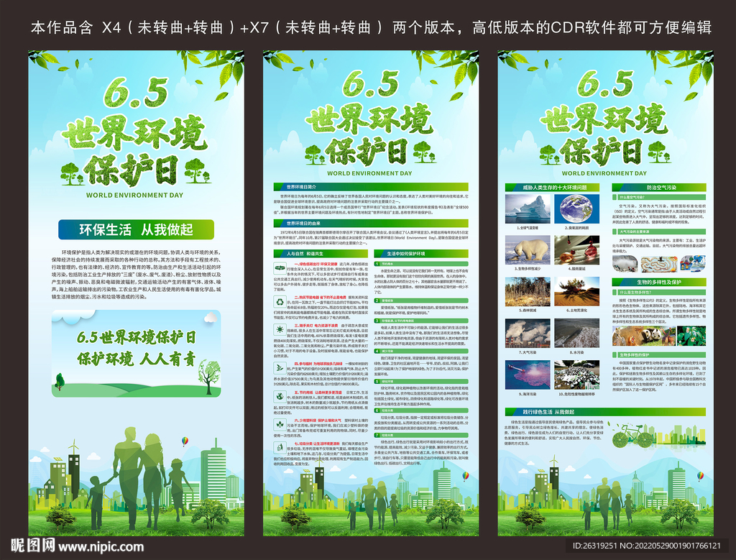Click the 环保生活 从我做起 banner

(x=135, y=230)
